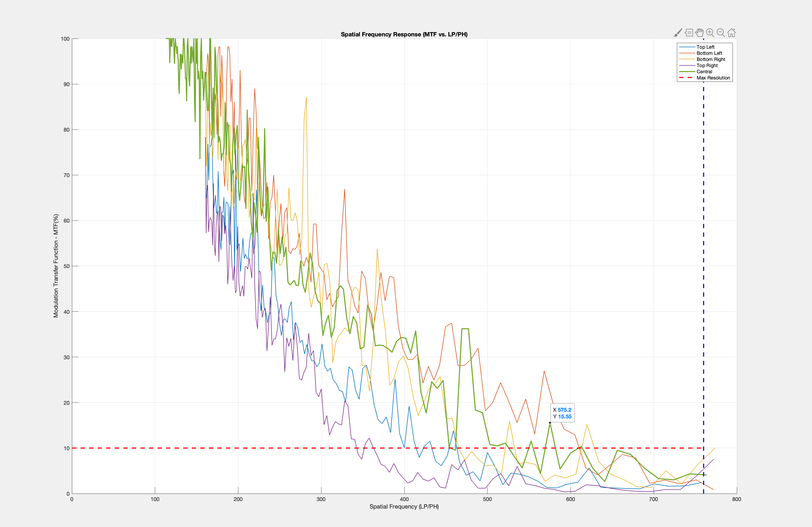Click the x-axis tick label 200

click(238, 499)
